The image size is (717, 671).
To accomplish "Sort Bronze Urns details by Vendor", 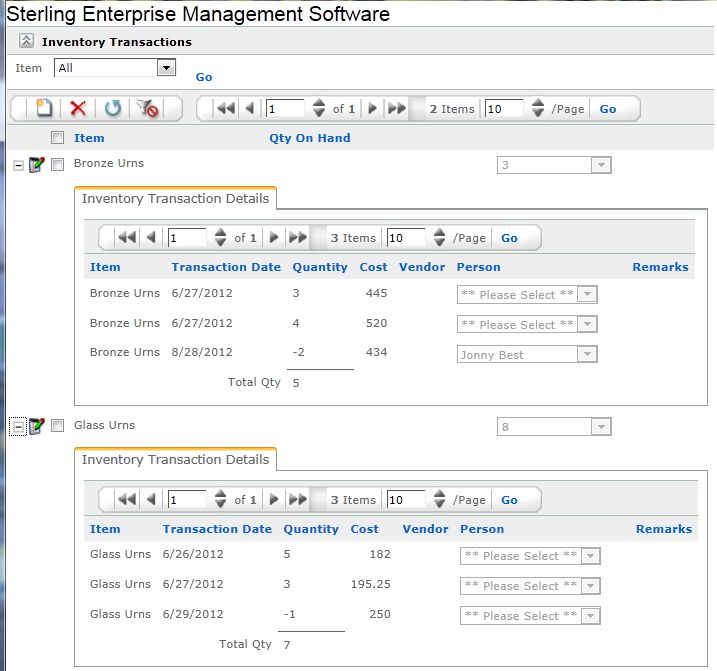I will point(422,267).
